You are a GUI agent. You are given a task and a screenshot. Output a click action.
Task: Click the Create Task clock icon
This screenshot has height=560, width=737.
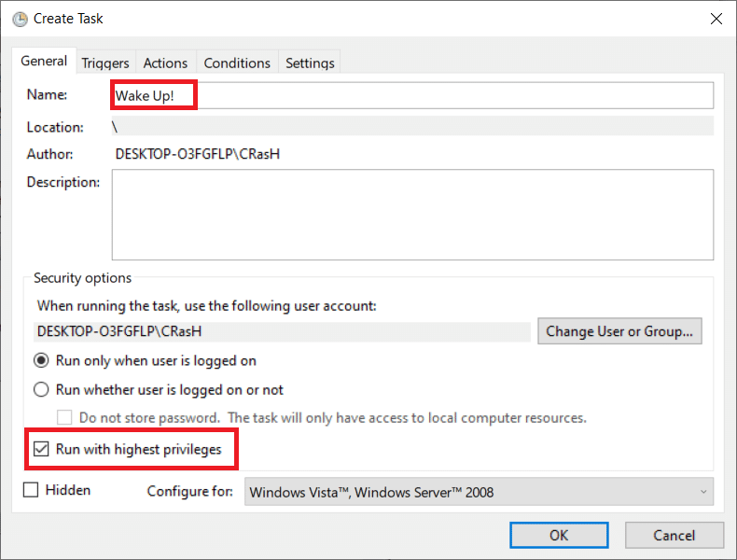click(20, 20)
